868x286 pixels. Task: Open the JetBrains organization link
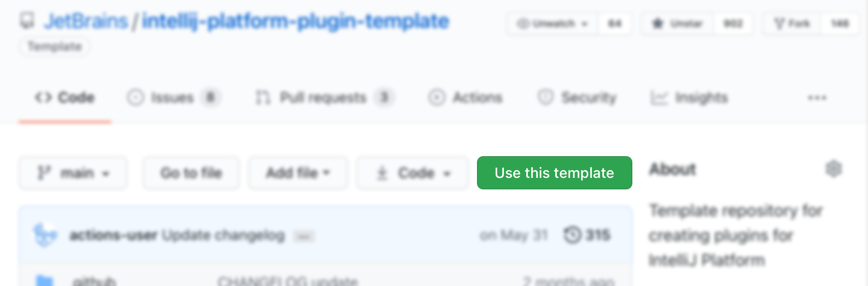86,21
